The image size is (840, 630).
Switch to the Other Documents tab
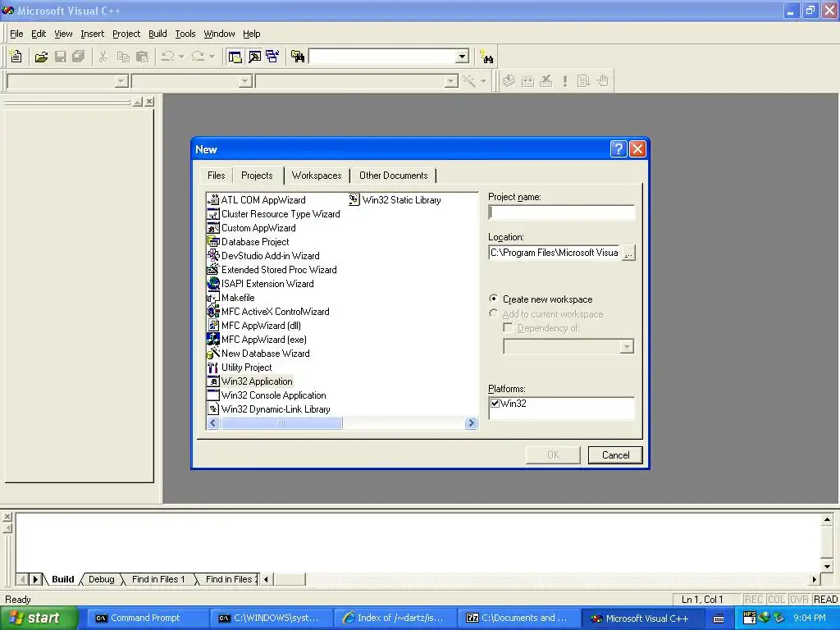tap(394, 176)
